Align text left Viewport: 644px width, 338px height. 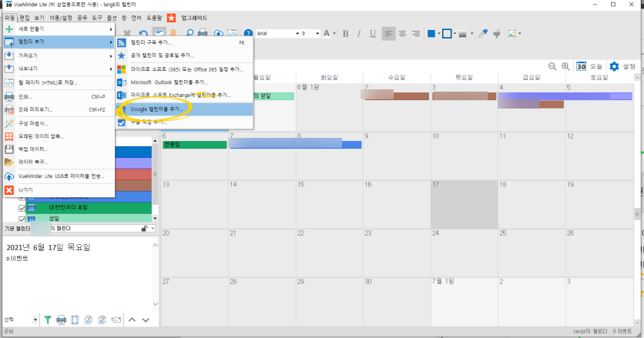tap(388, 34)
